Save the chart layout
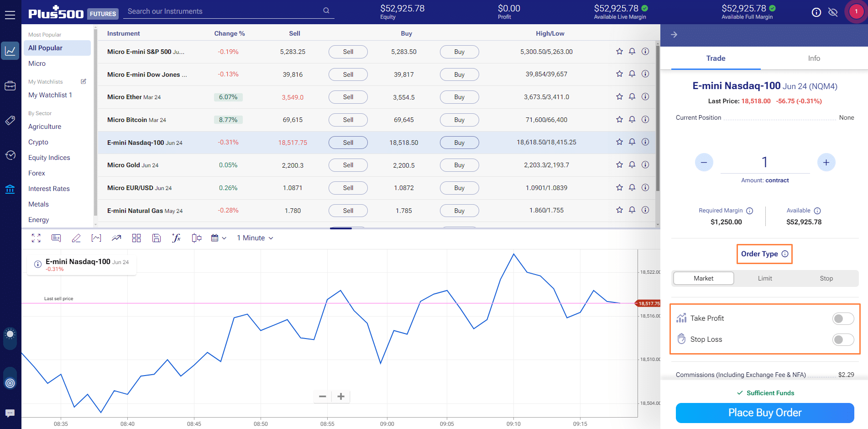 (x=157, y=238)
